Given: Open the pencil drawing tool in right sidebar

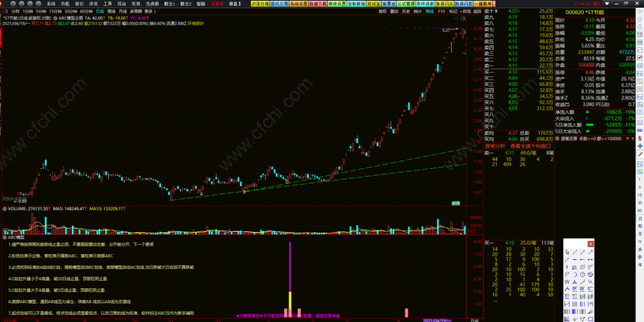Looking at the screenshot, I should (x=640, y=154).
